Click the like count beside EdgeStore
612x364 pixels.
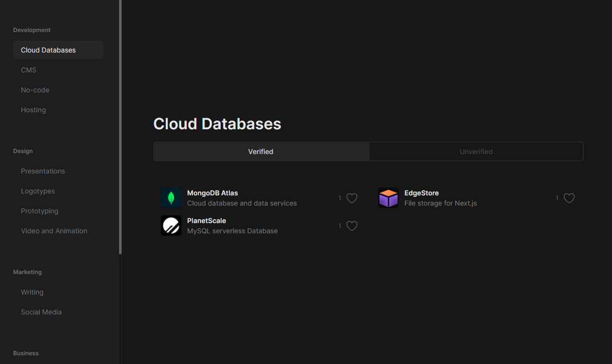[x=557, y=198]
